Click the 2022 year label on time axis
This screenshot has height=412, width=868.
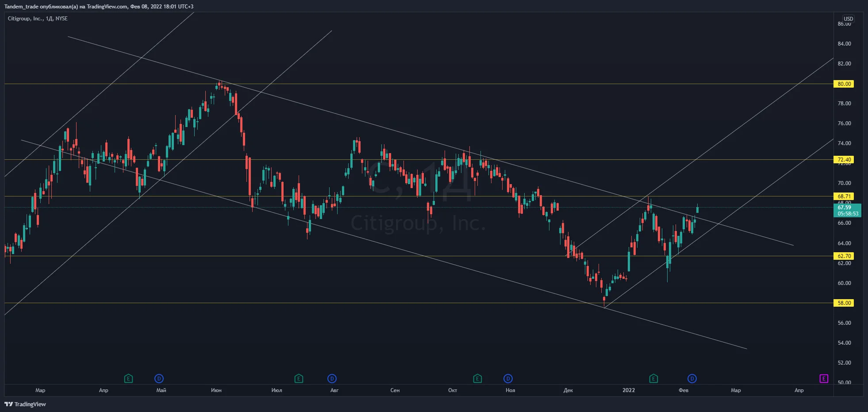(629, 390)
